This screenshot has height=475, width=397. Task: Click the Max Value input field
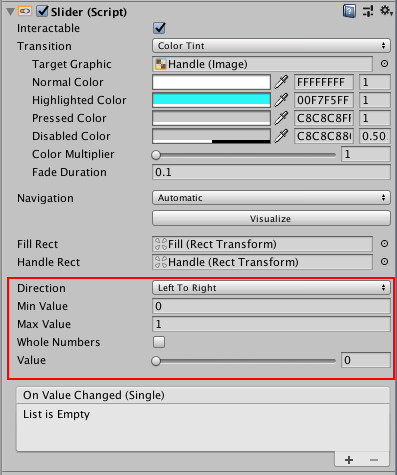271,324
